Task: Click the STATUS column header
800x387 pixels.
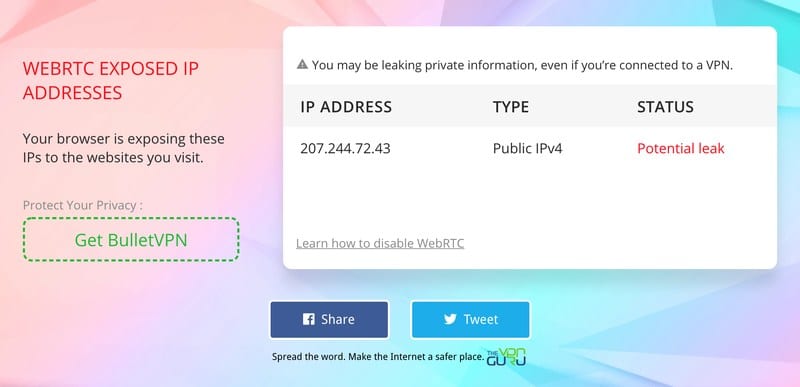Action: 665,107
